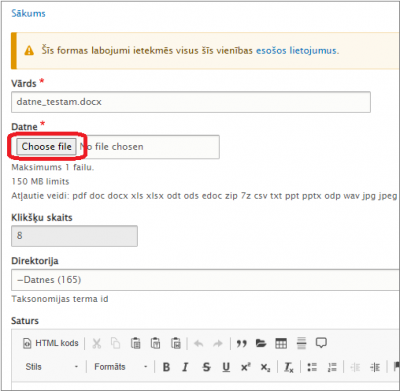This screenshot has height=391, width=400.
Task: Apply superscript formatting
Action: (246, 367)
